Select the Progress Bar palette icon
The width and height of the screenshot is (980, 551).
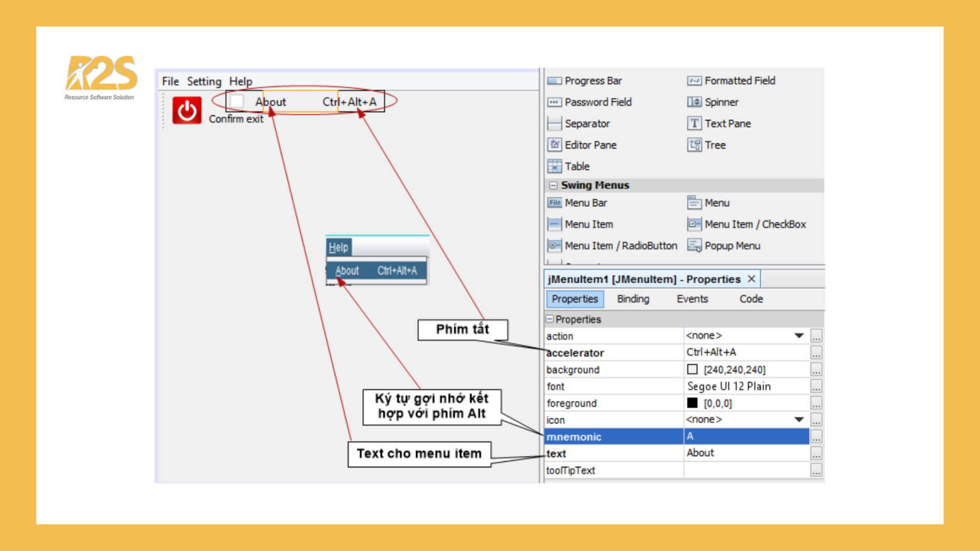point(554,81)
